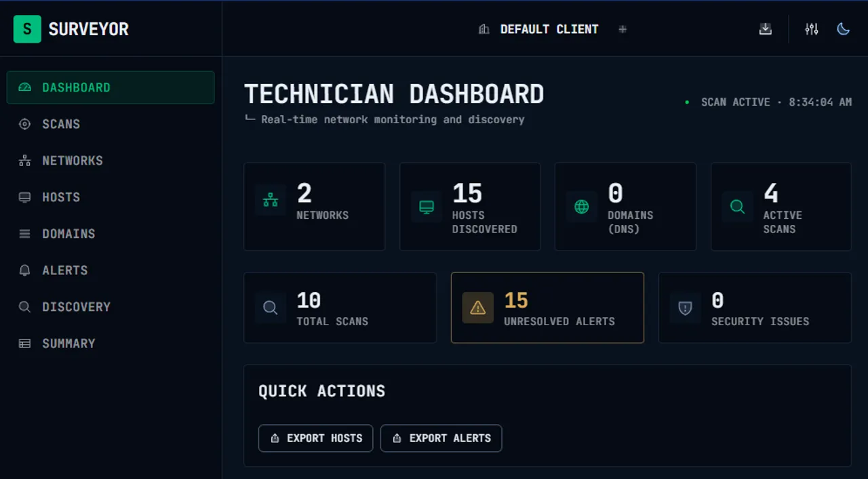Click the Unresolved Alerts warning icon
This screenshot has height=479, width=868.
click(x=477, y=308)
